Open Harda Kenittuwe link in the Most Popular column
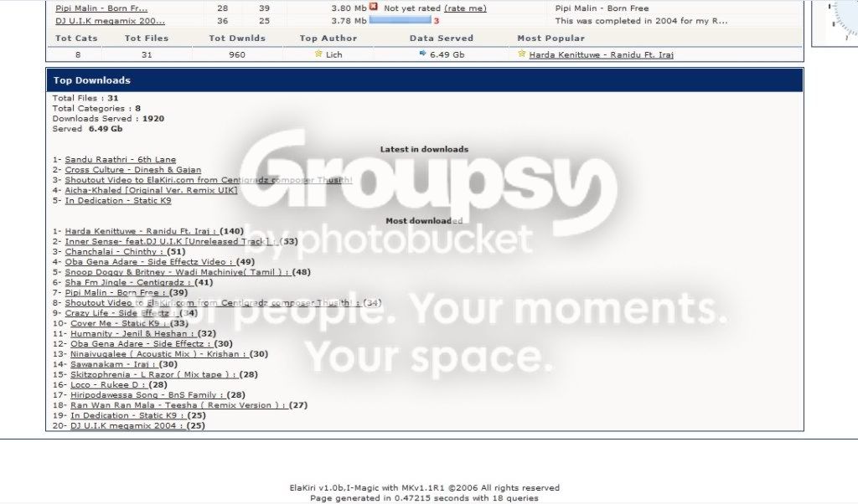The image size is (858, 504). (x=602, y=54)
